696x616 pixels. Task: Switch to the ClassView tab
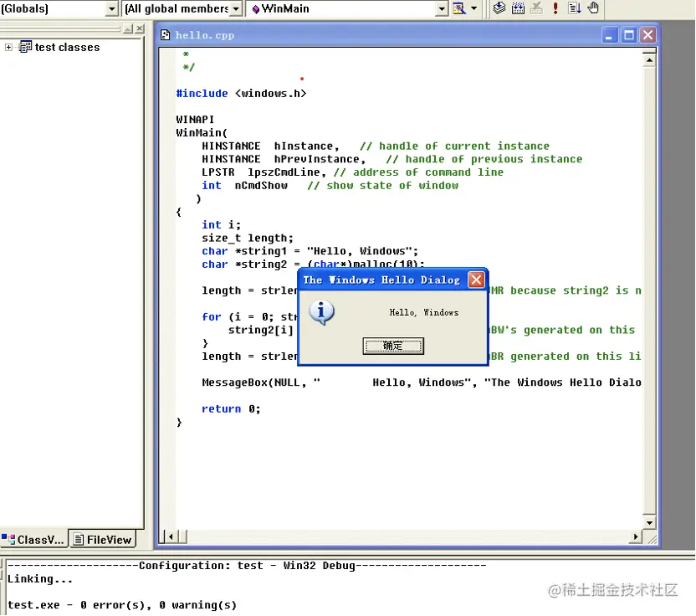(x=33, y=540)
